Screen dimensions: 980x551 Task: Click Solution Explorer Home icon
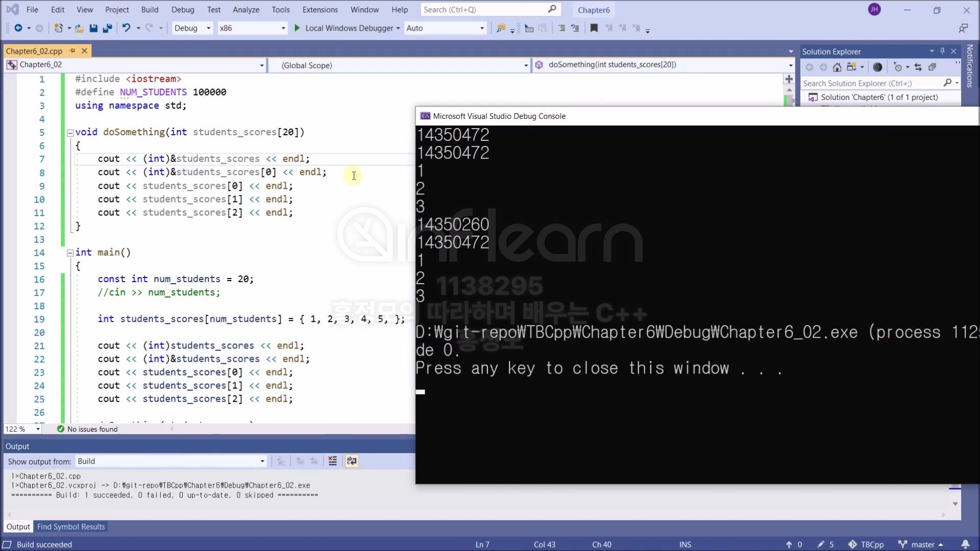[x=837, y=67]
